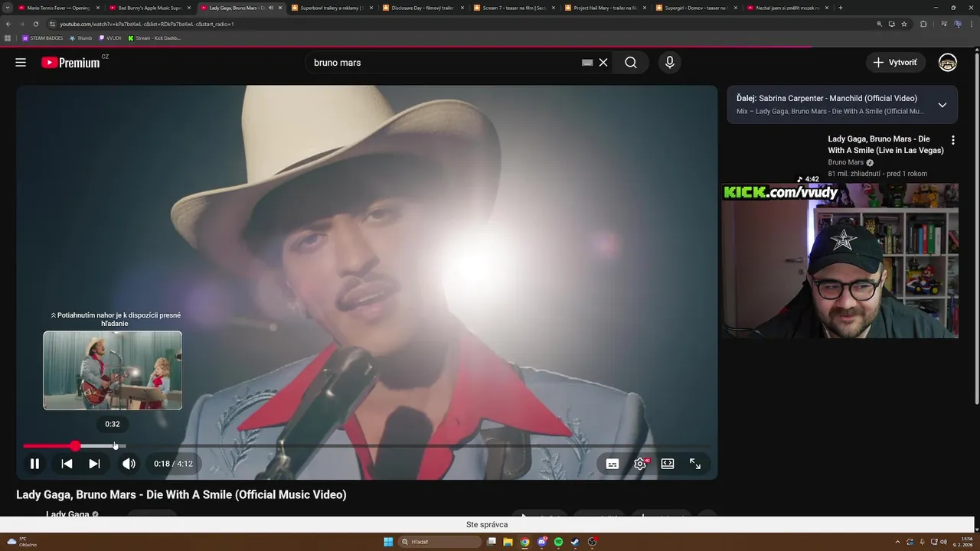The width and height of the screenshot is (980, 551).
Task: Open Bruno Mars channel in sidebar
Action: click(x=845, y=162)
